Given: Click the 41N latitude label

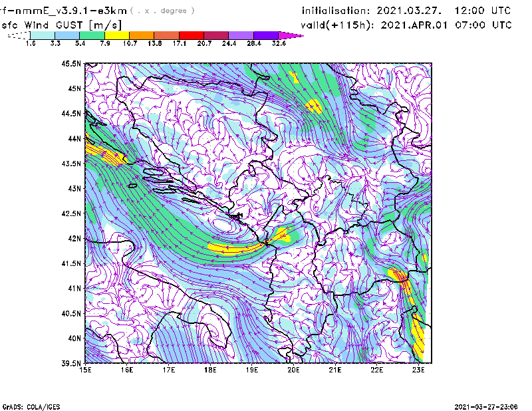Looking at the screenshot, I should [x=74, y=289].
